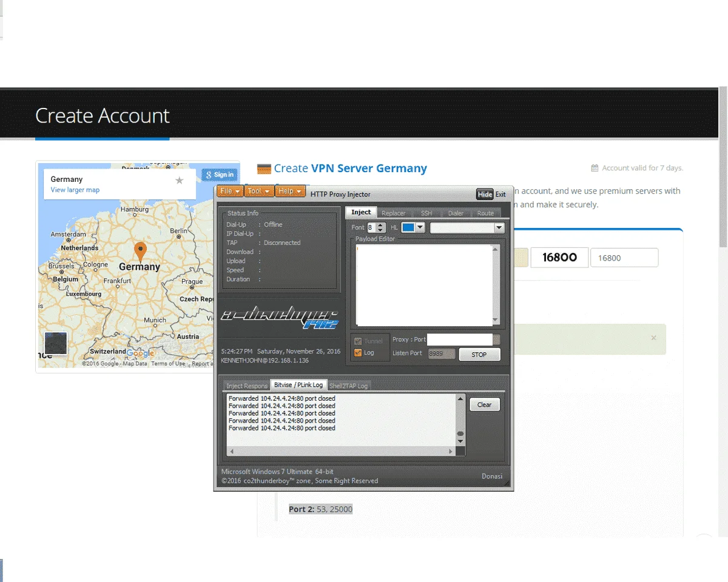Toggle the Log checkbox
The image size is (728, 582).
(358, 352)
